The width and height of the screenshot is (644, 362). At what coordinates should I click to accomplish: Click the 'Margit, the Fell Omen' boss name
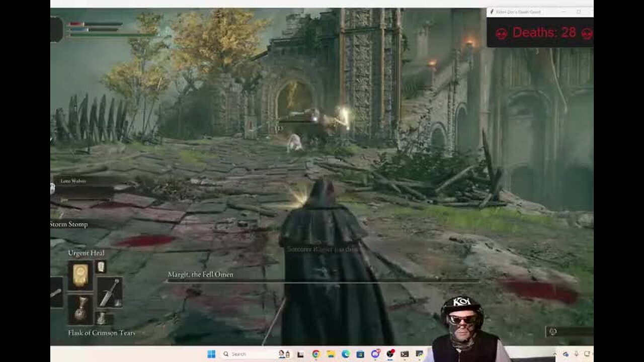point(201,275)
